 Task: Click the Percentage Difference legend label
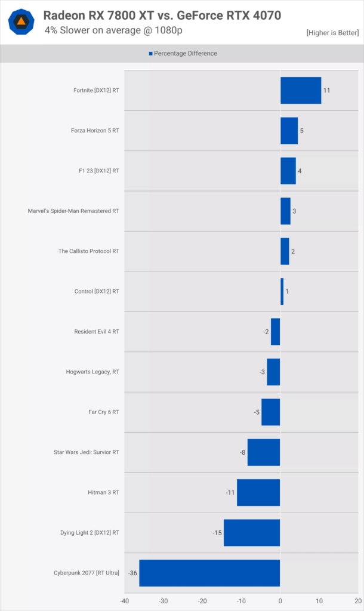coord(186,54)
